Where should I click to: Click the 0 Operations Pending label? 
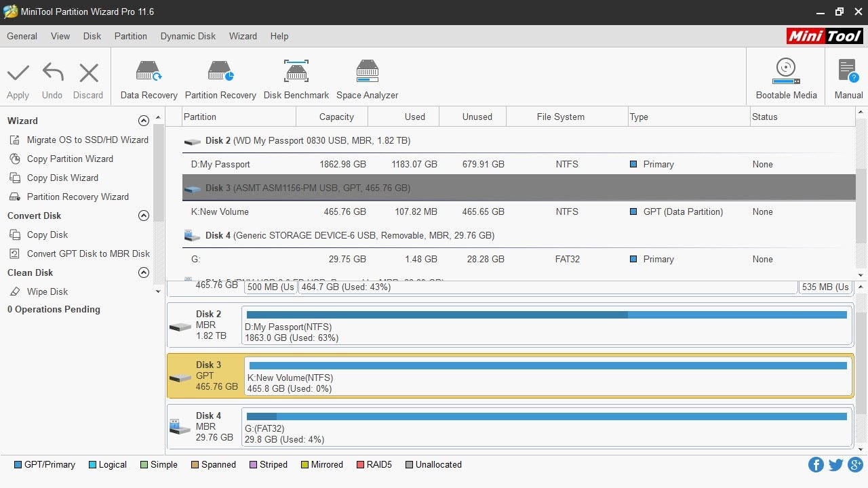pos(54,309)
